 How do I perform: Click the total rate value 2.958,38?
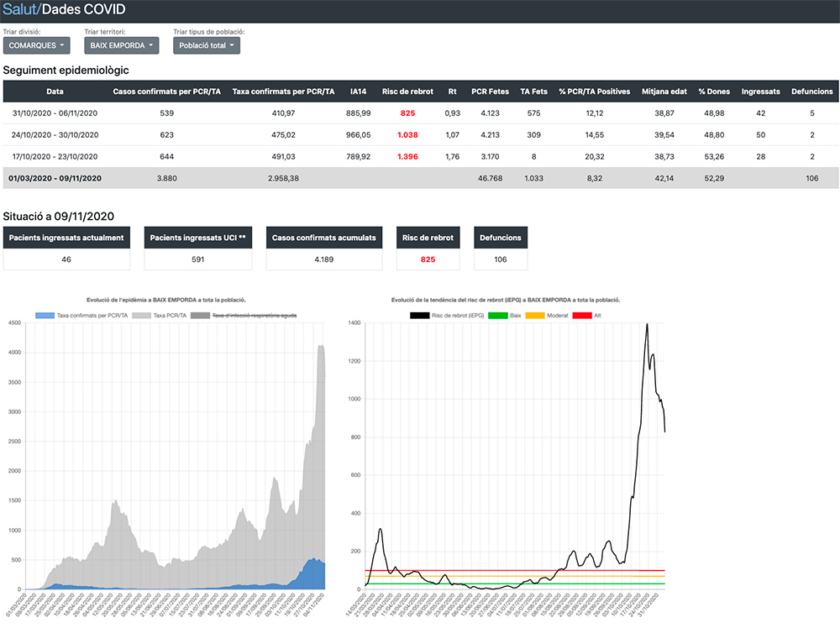coord(283,178)
